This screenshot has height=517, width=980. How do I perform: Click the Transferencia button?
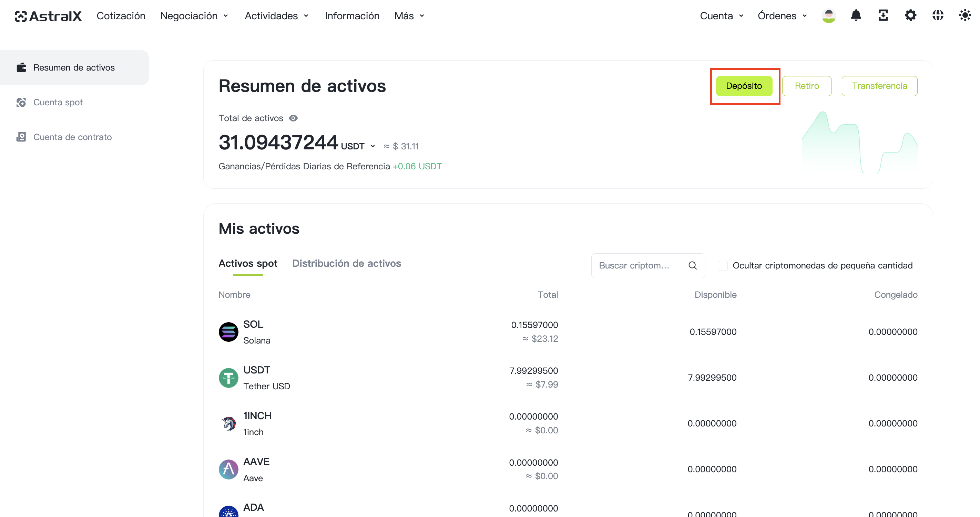pyautogui.click(x=879, y=86)
